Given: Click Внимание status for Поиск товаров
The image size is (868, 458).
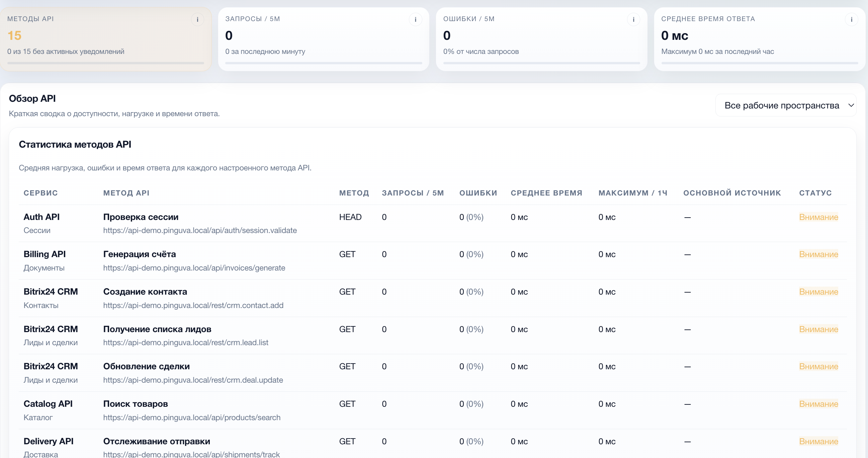Looking at the screenshot, I should [818, 404].
